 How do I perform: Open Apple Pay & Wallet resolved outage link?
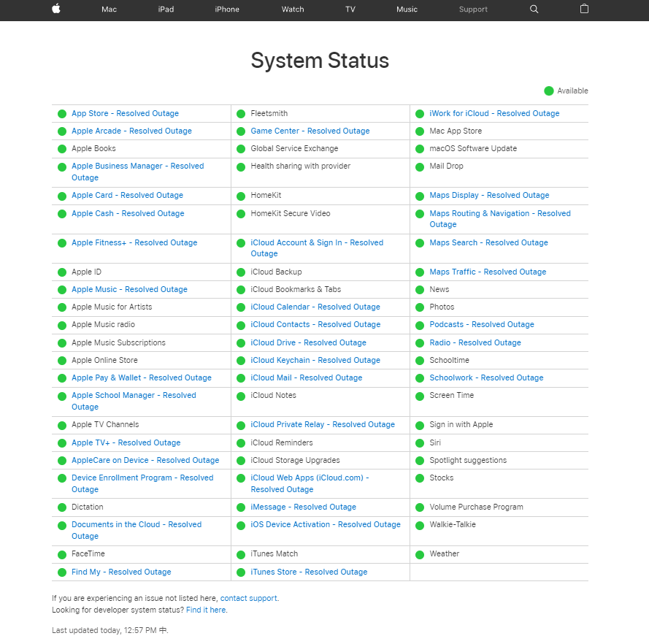click(x=142, y=377)
